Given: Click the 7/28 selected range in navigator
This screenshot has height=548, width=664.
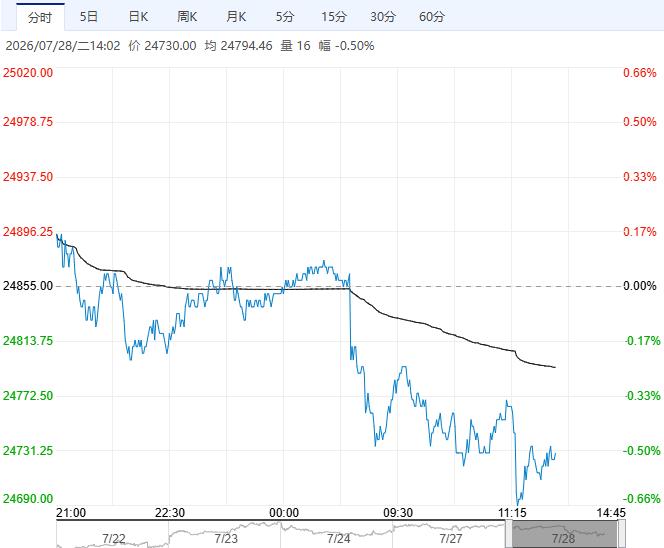Looking at the screenshot, I should point(565,534).
